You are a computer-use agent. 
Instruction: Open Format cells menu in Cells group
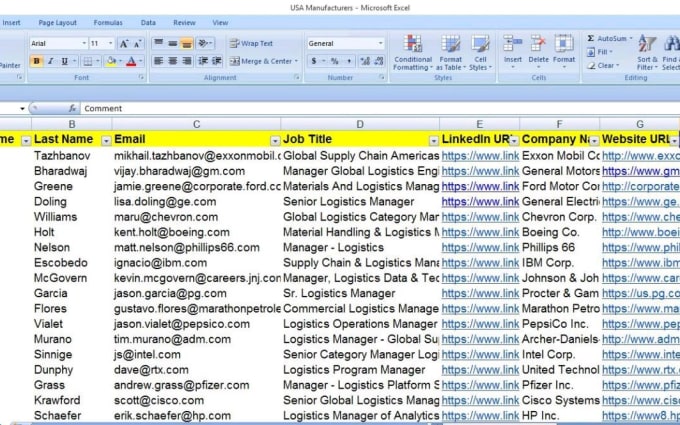click(x=564, y=52)
